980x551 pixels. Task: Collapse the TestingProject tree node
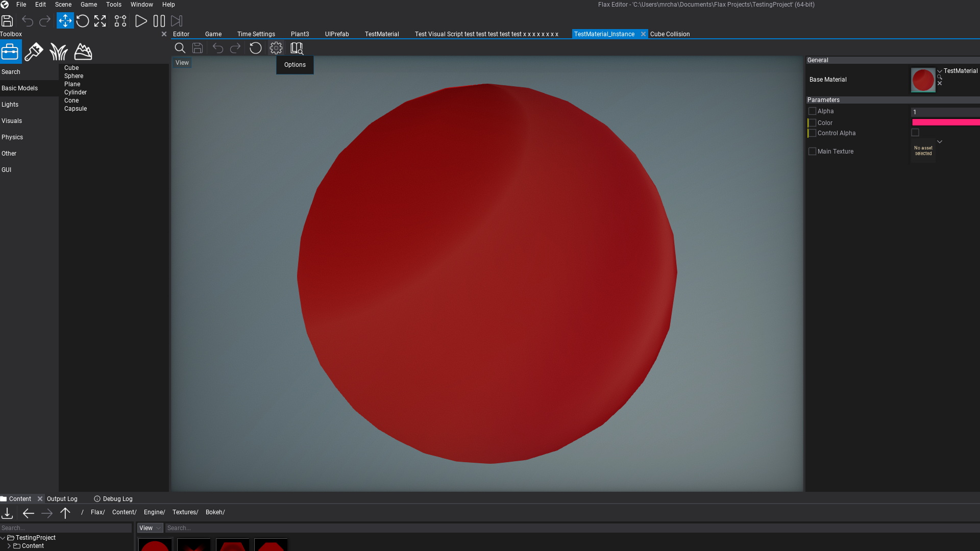click(3, 537)
